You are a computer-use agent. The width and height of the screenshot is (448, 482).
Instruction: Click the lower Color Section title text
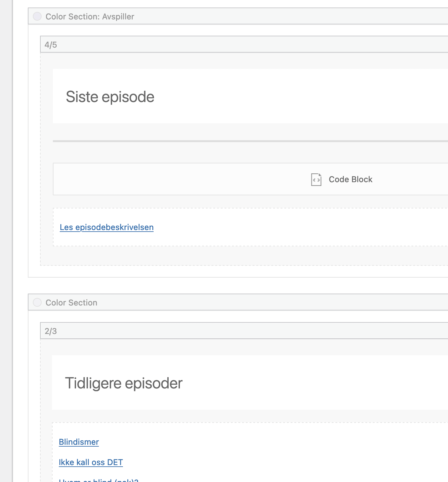coord(71,303)
